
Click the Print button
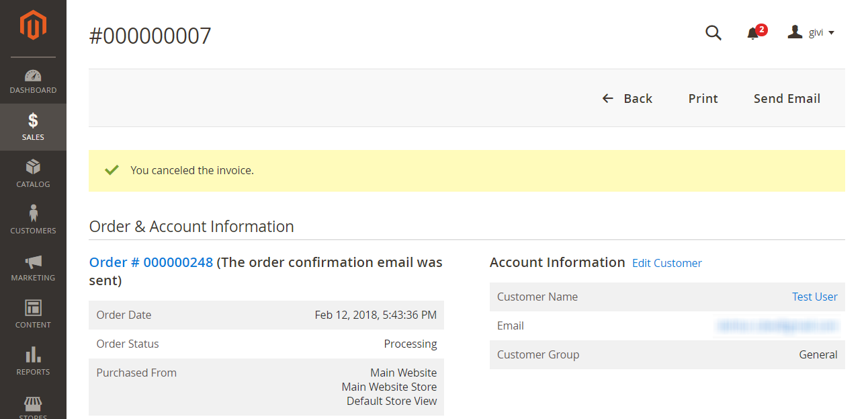coord(703,98)
